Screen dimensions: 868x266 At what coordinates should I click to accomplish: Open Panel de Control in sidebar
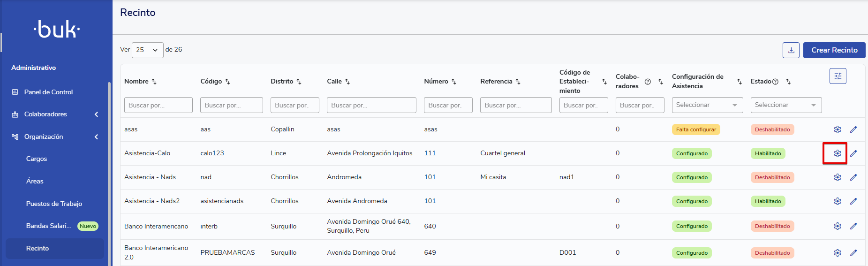[x=48, y=92]
